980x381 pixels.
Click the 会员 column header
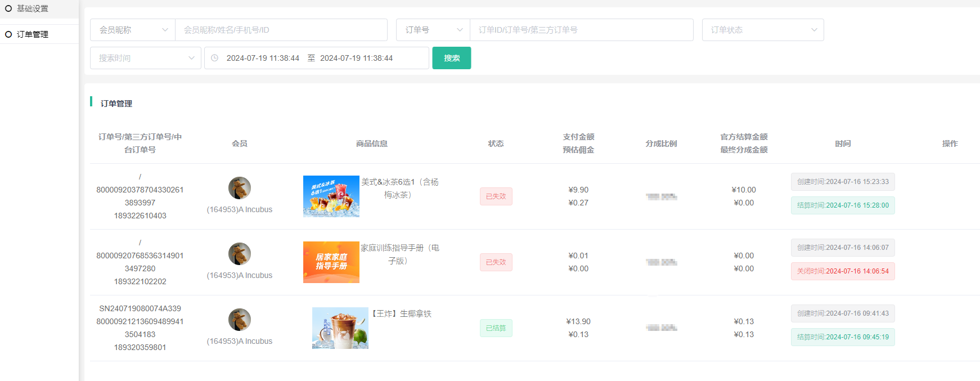coord(240,144)
